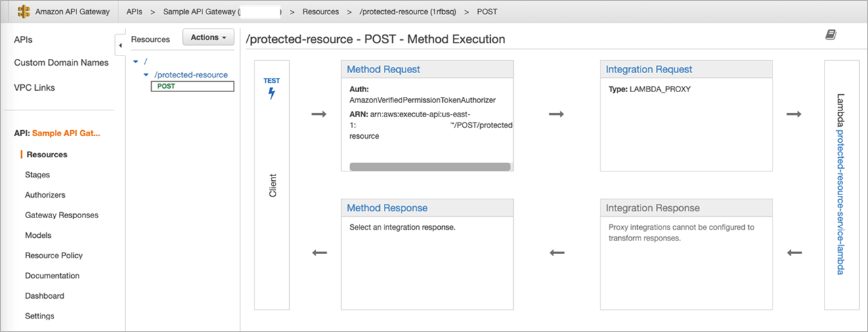
Task: Click the Method Execution page title
Action: (x=375, y=39)
